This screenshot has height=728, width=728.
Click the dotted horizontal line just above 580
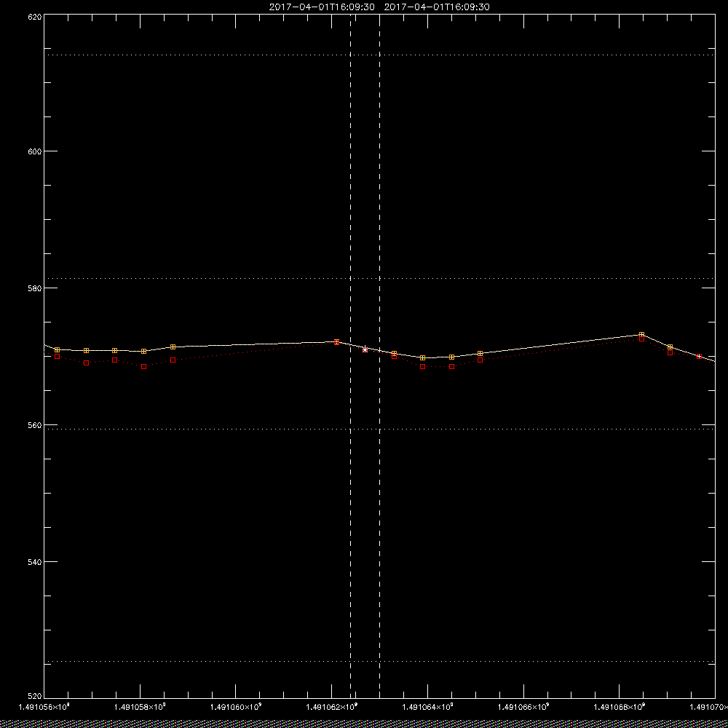pos(379,278)
